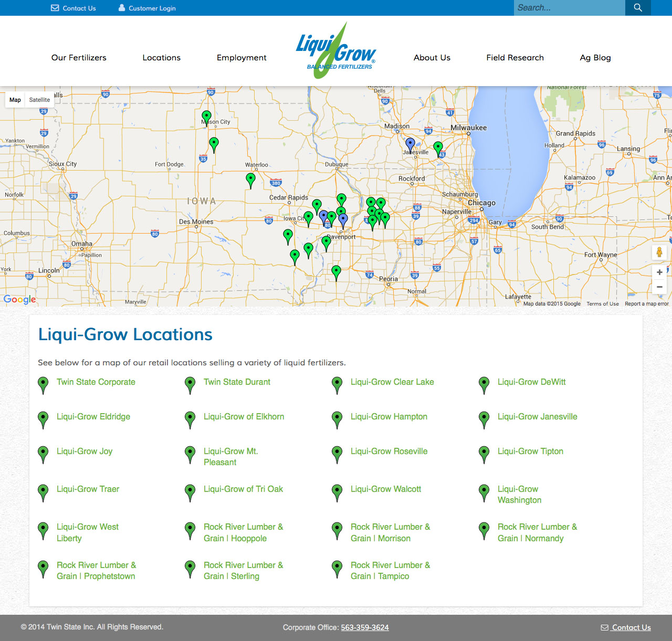Viewport: 672px width, 641px height.
Task: Switch the map to Satellite view
Action: [39, 100]
